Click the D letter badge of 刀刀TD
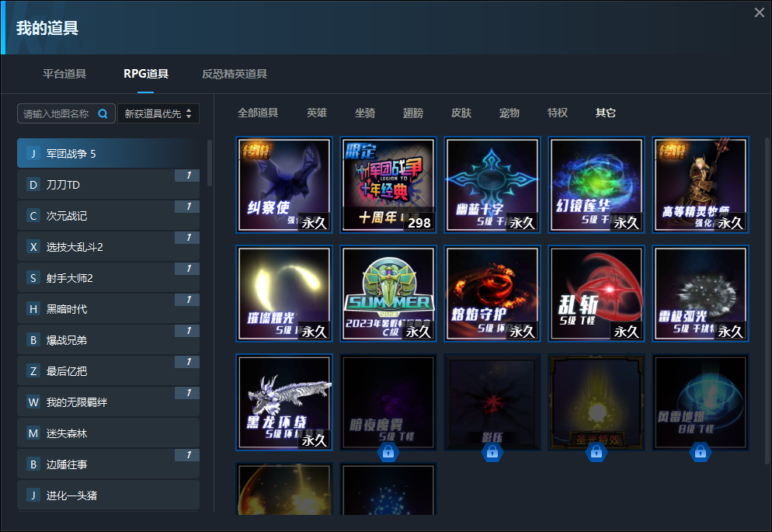772x532 pixels. tap(33, 185)
